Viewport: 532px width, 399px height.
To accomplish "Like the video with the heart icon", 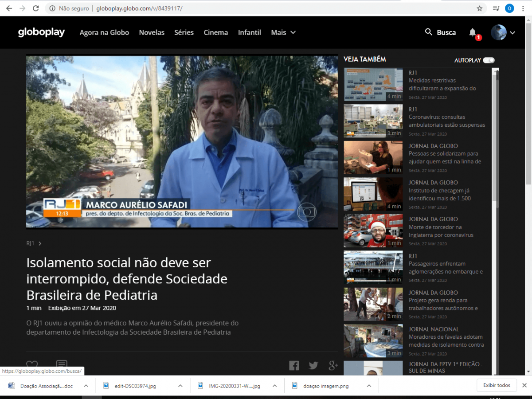I will 32,365.
